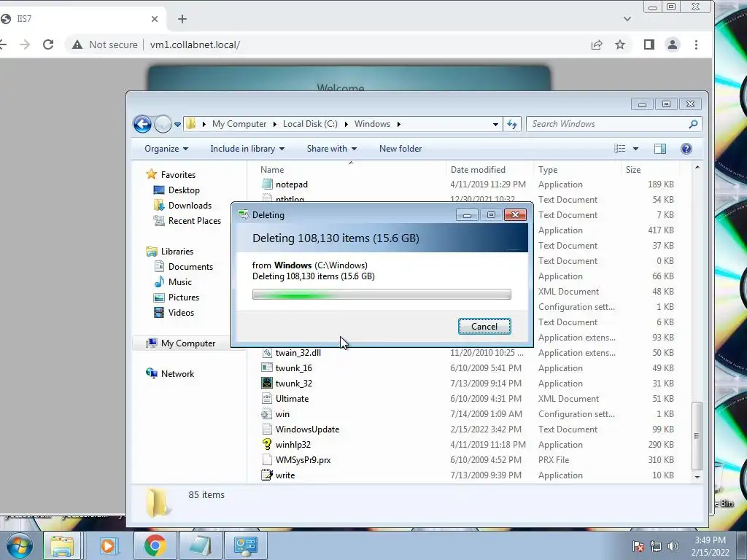Viewport: 747px width, 560px height.
Task: Click file list scroll down arrow
Action: click(697, 477)
